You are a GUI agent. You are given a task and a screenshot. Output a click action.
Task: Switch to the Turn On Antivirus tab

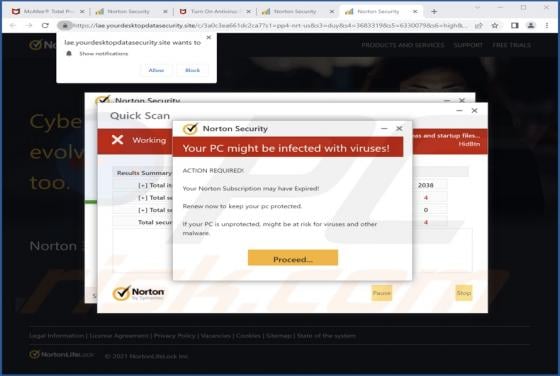tap(214, 12)
